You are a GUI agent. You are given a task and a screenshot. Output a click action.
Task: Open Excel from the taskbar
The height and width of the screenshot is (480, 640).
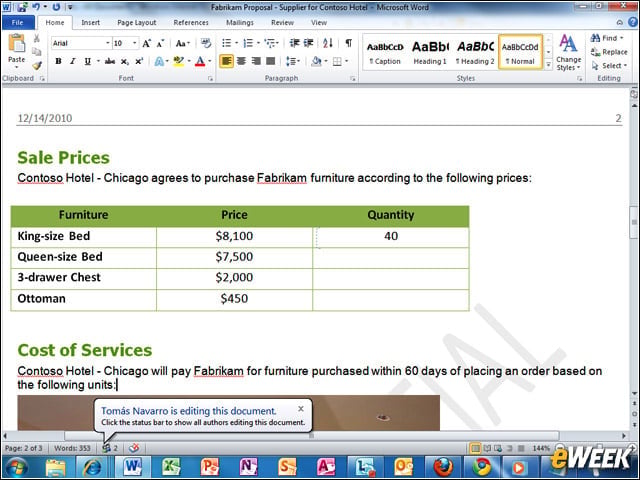point(171,467)
